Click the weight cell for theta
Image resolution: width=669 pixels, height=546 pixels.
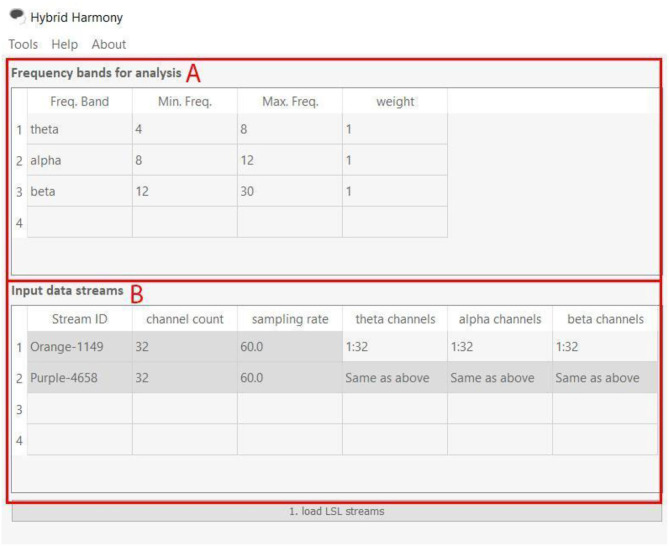(x=395, y=129)
